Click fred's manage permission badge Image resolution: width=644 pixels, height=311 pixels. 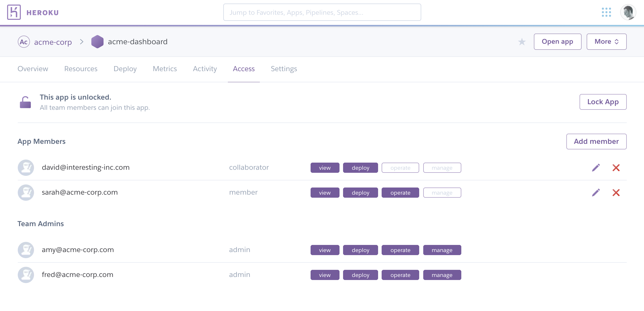click(442, 275)
